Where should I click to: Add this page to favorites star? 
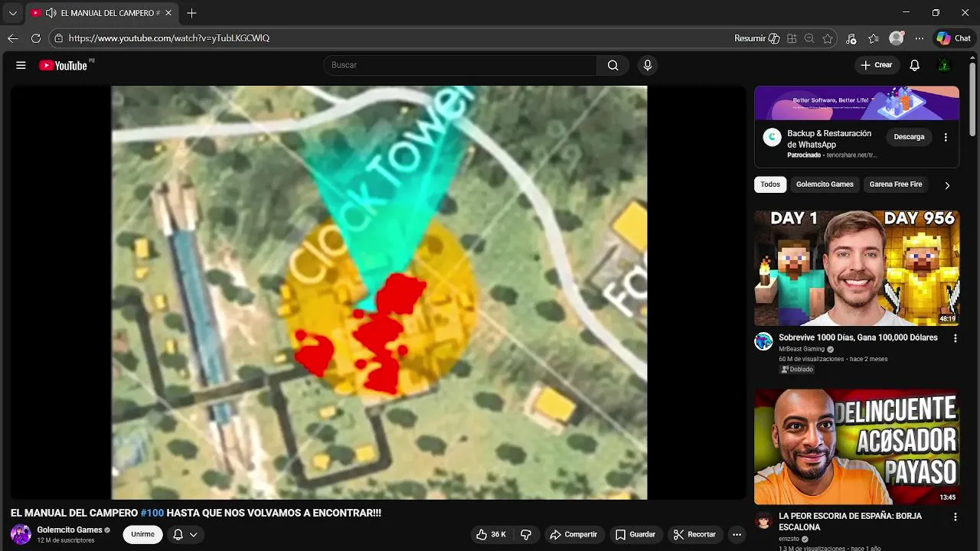828,38
